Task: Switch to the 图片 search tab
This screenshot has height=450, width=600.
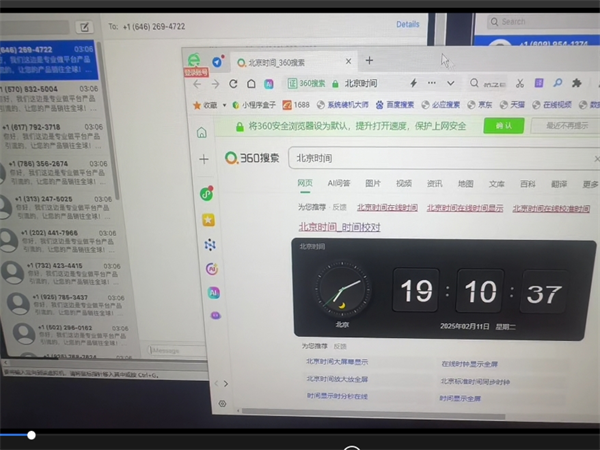Action: point(372,184)
